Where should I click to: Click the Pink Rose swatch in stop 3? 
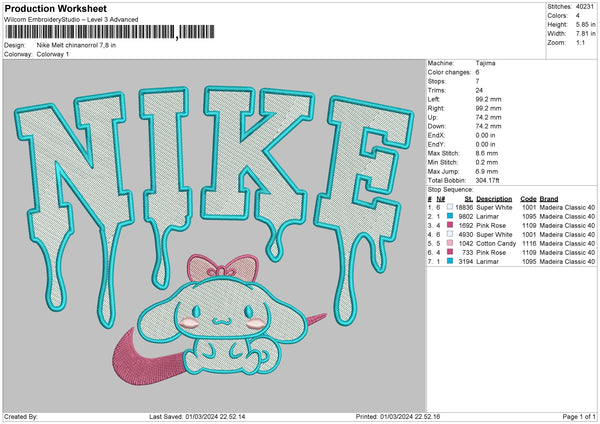coord(450,224)
